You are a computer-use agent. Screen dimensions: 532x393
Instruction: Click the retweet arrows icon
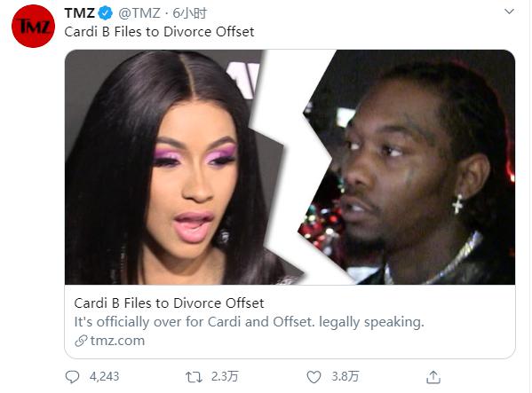click(194, 377)
